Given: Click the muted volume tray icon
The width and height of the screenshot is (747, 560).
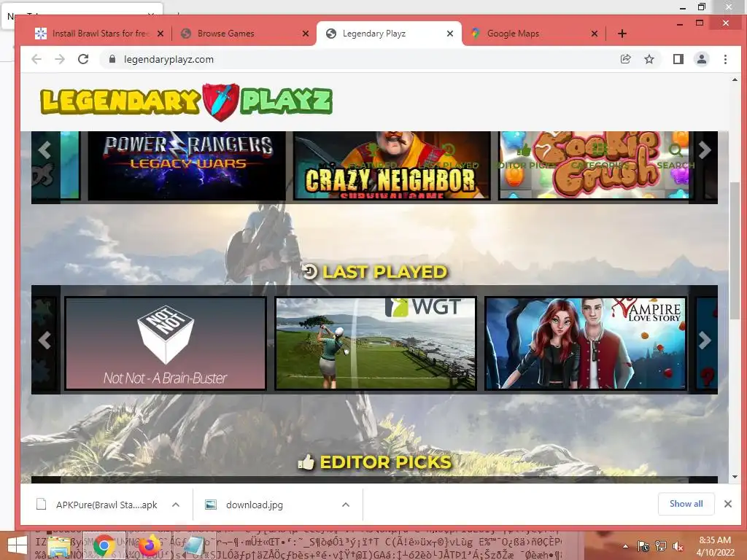Looking at the screenshot, I should point(678,546).
